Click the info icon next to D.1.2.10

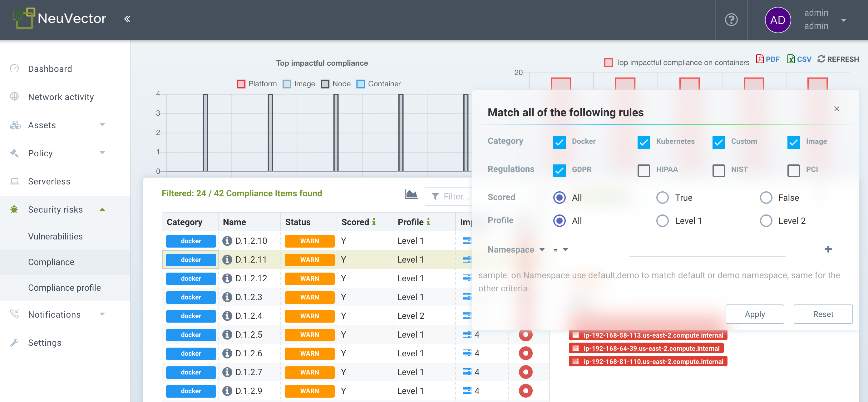pos(227,241)
